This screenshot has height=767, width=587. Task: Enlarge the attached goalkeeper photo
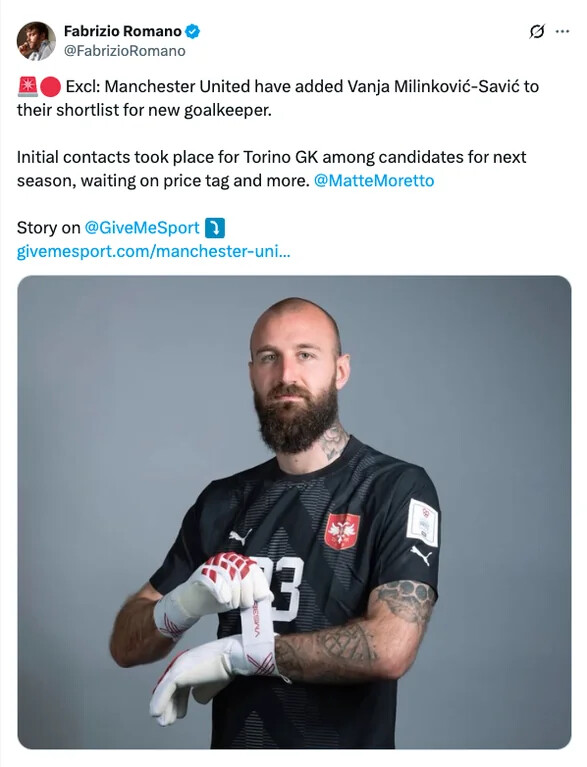[x=294, y=512]
